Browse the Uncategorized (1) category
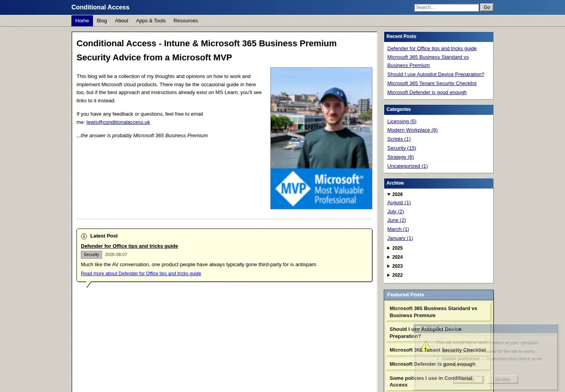565x392 pixels. [x=407, y=166]
